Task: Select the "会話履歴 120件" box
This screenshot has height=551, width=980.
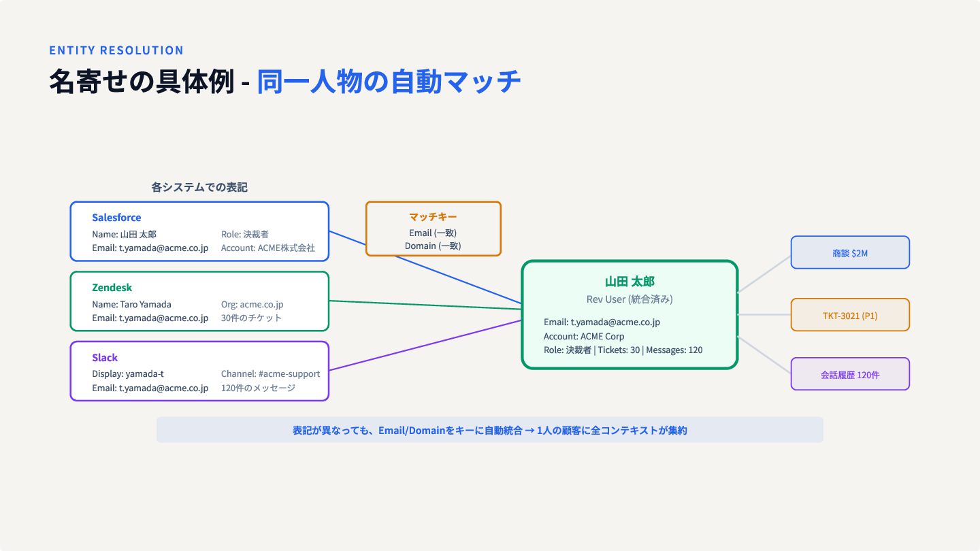Action: click(850, 374)
